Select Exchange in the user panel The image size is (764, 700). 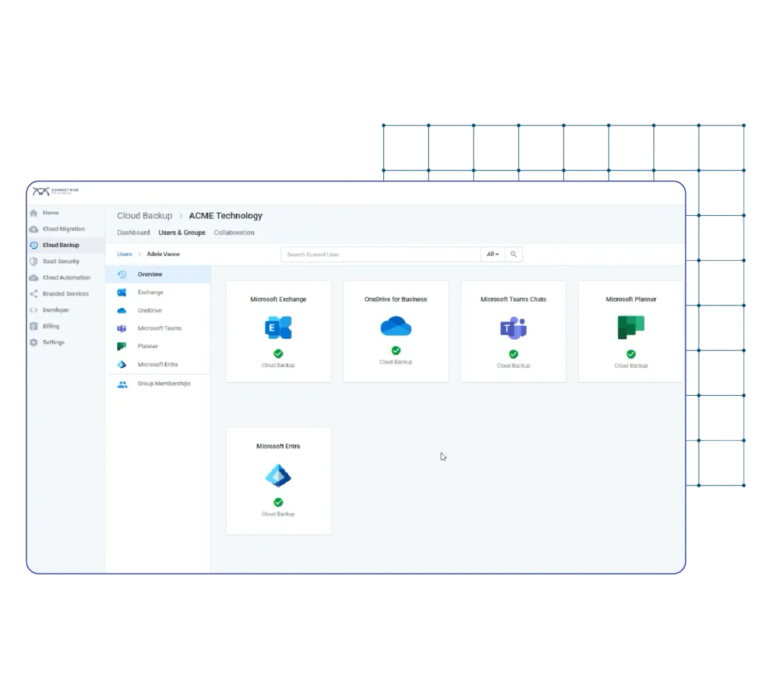click(158, 293)
